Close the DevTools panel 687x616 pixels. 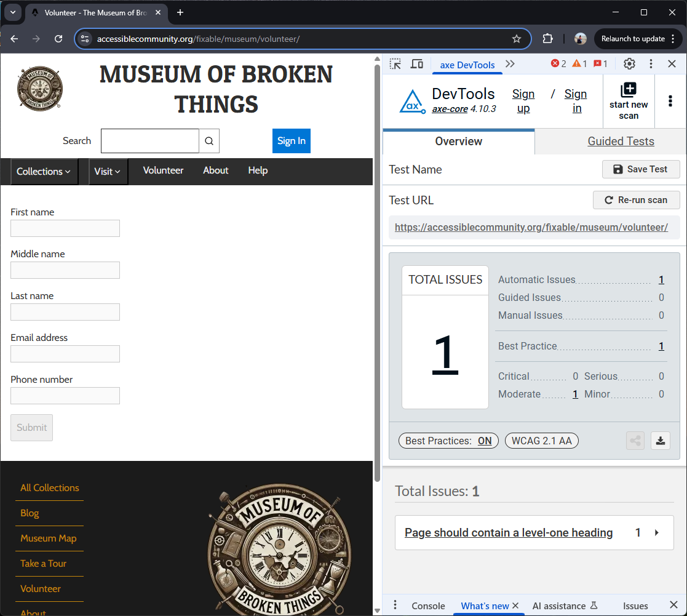click(x=672, y=64)
